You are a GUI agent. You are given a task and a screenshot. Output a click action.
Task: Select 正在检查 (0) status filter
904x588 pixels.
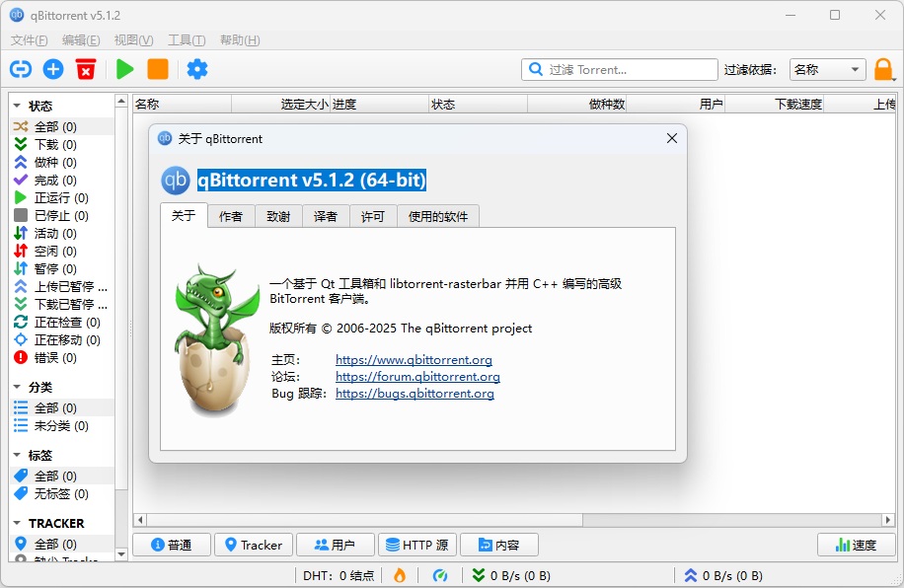coord(62,323)
